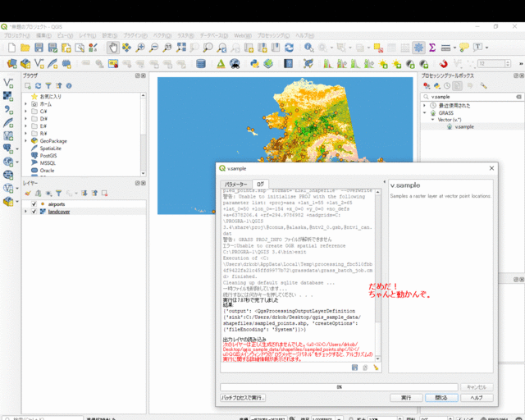
Task: Save project with the floppy disk icon
Action: pos(39,48)
